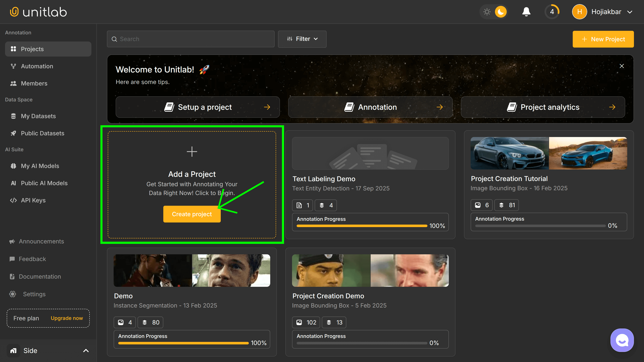Click the search input field

pos(191,39)
